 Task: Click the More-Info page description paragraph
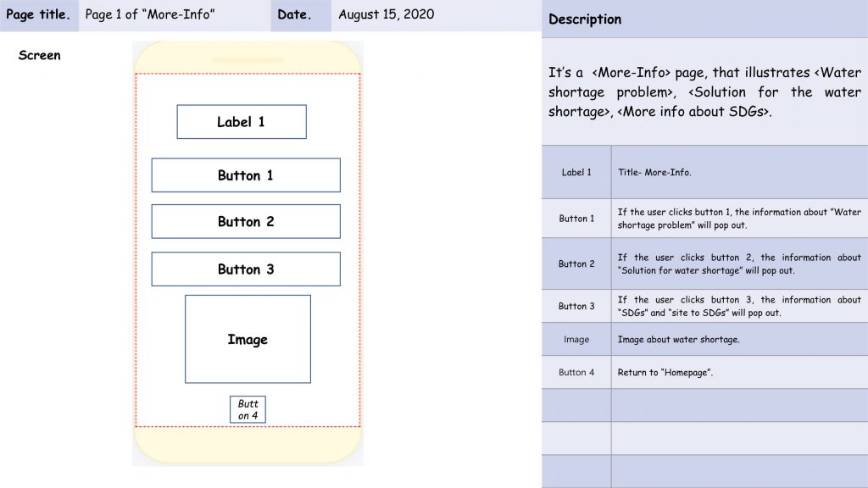[704, 91]
